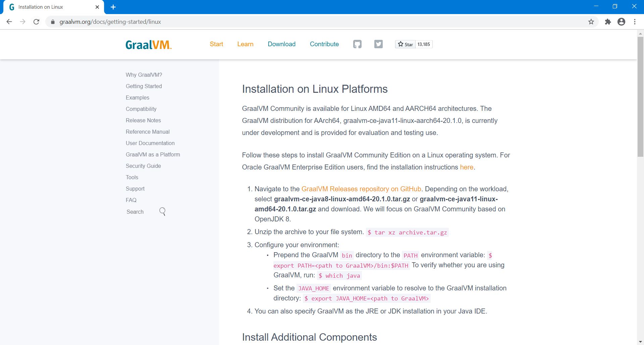Viewport: 644px width, 345px height.
Task: Follow GraalVM Releases repository on GitHub link
Action: (x=361, y=189)
